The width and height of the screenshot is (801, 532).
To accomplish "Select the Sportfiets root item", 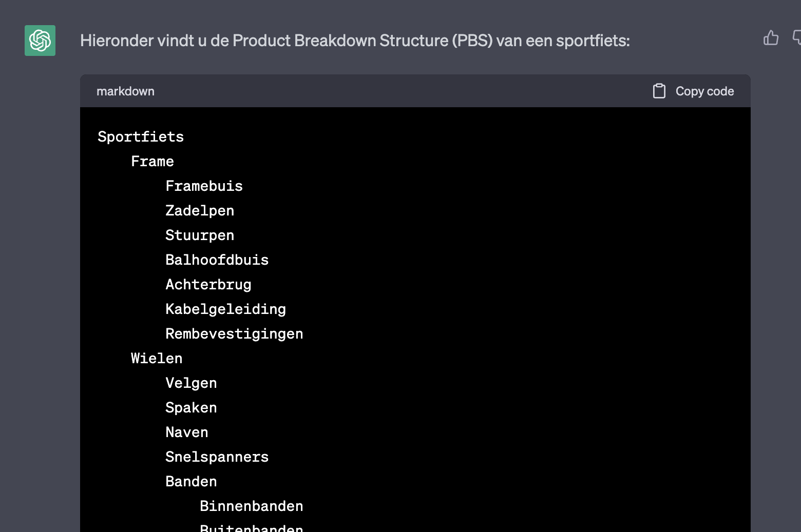I will [x=140, y=136].
